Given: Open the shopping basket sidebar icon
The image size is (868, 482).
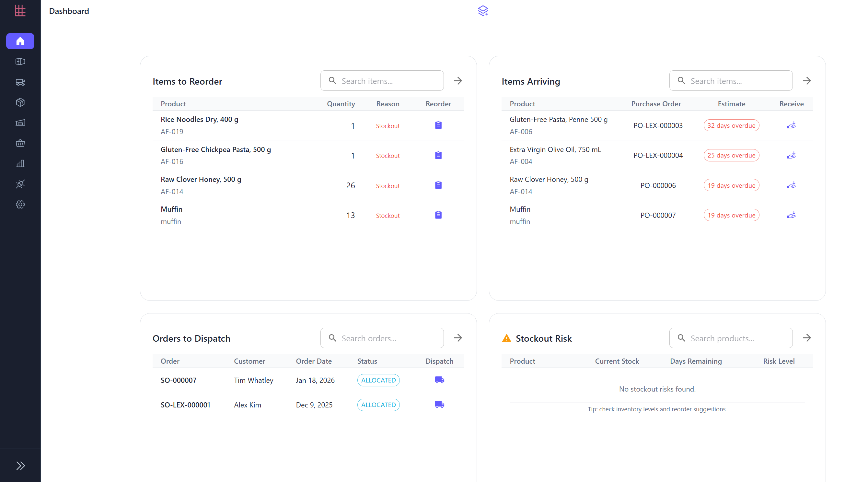Looking at the screenshot, I should pyautogui.click(x=20, y=143).
